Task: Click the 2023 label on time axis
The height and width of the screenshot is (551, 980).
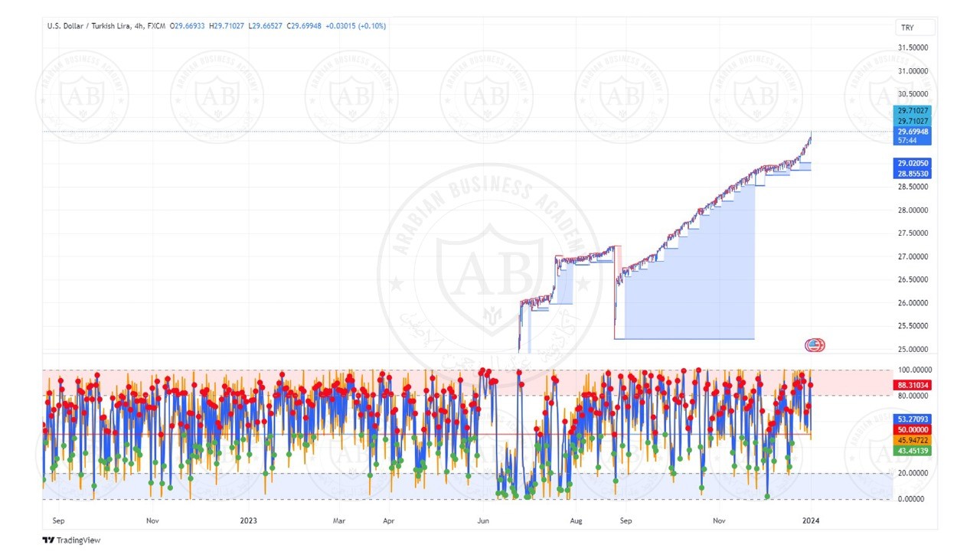Action: coord(248,521)
